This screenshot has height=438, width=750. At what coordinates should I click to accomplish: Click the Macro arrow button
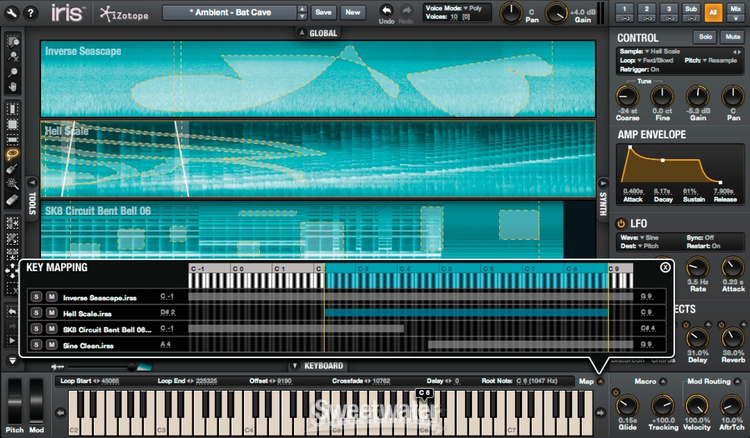(663, 382)
